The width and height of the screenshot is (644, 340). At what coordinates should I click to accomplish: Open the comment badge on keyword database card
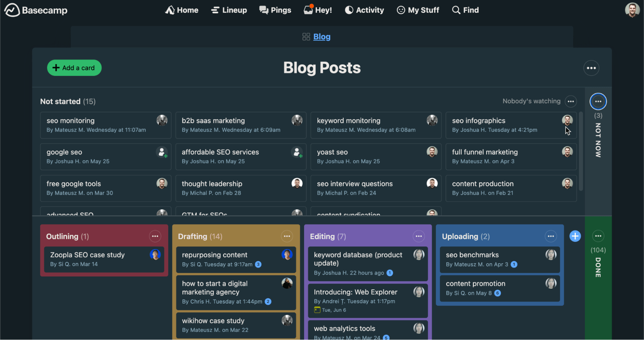point(390,273)
